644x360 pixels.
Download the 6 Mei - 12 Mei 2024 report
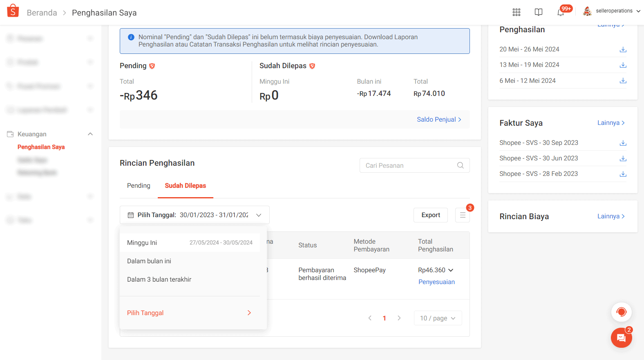click(x=623, y=81)
